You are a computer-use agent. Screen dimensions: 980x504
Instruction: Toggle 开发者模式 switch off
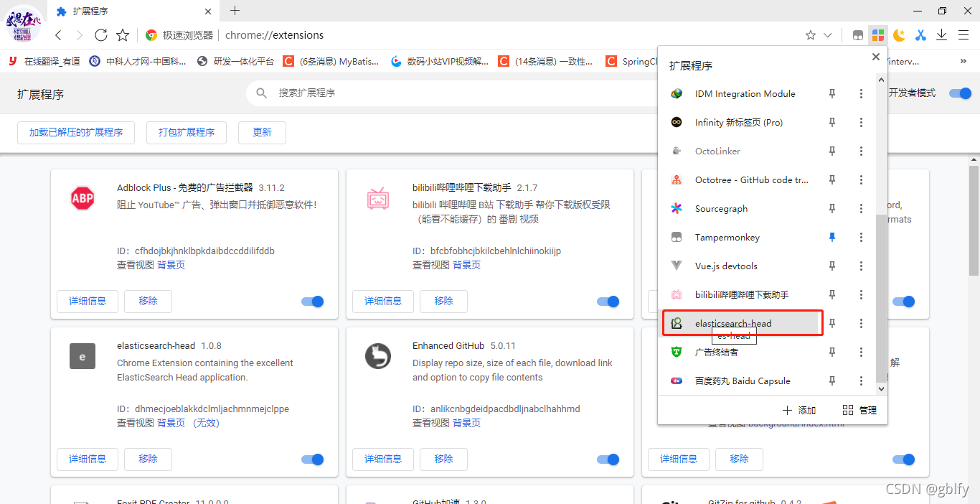coord(959,93)
